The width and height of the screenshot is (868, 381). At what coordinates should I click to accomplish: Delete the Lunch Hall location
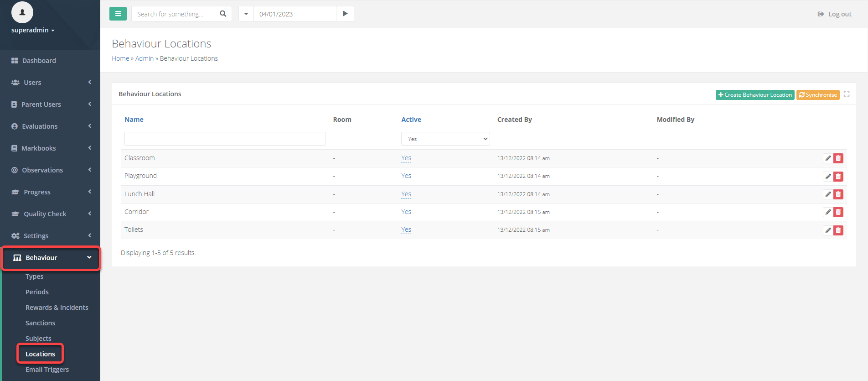pyautogui.click(x=838, y=194)
